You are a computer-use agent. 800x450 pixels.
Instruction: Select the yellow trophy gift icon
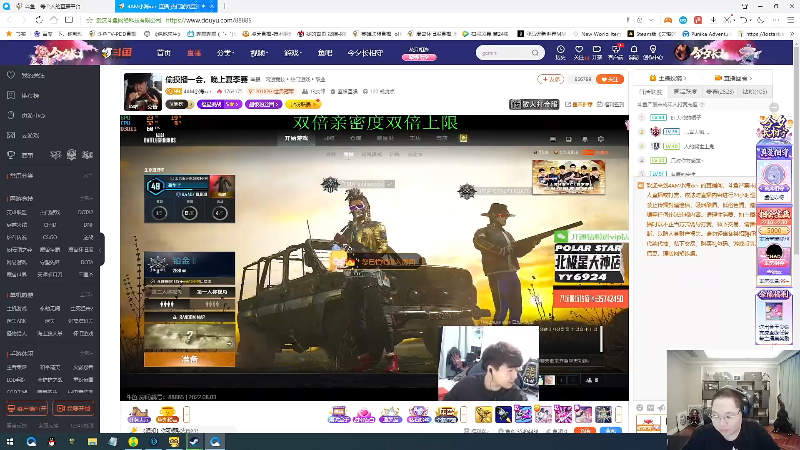[167, 414]
